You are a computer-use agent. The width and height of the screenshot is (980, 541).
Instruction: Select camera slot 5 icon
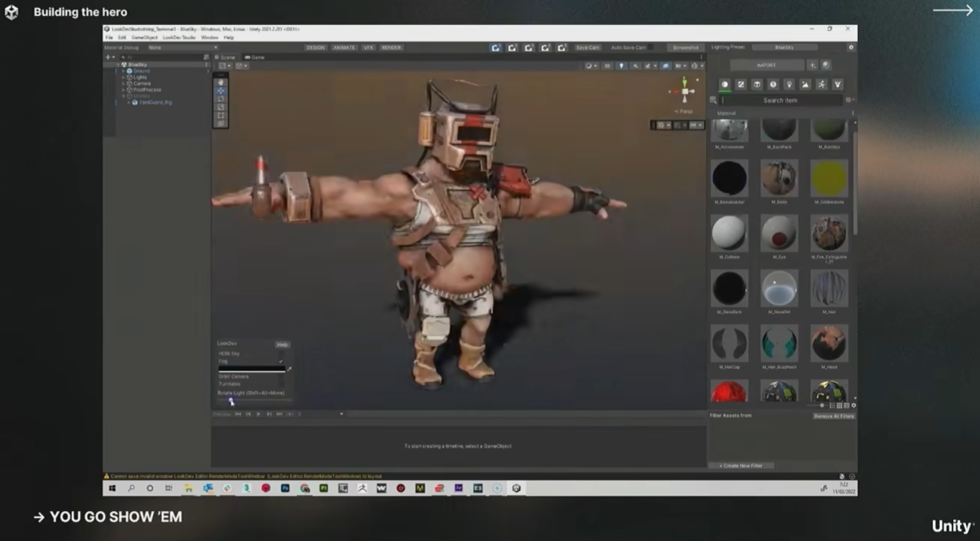tap(562, 48)
